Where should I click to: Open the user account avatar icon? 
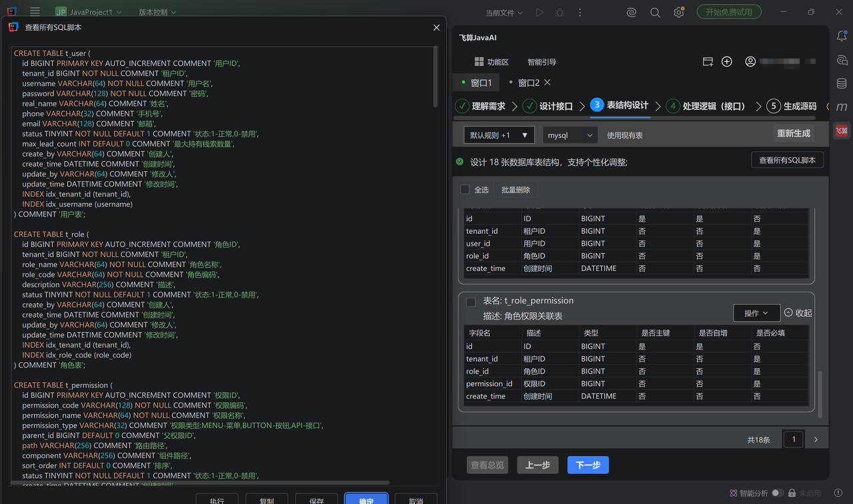(750, 62)
